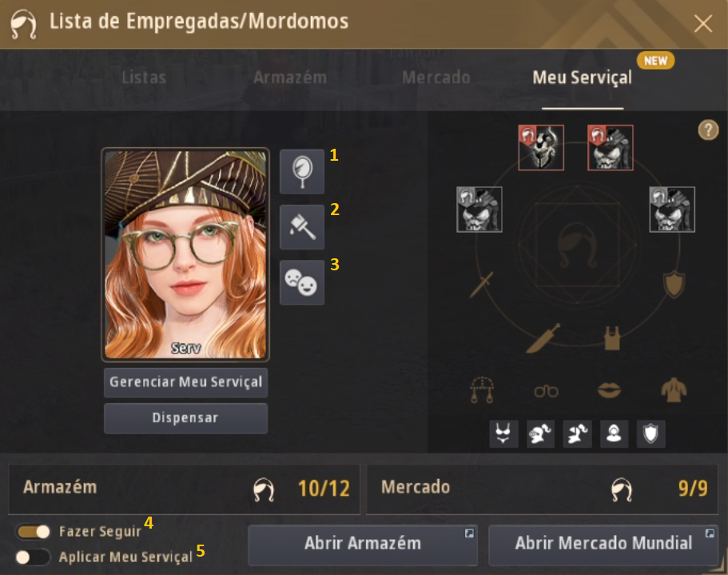Image resolution: width=728 pixels, height=575 pixels.
Task: Open the Mercado tab
Action: (436, 78)
